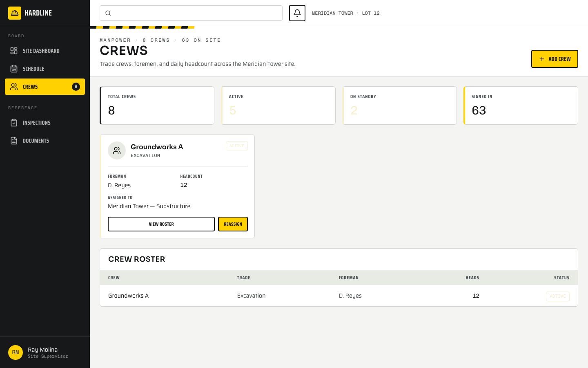Click the HEADS column header
Screen dimensions: 588x368
472,278
